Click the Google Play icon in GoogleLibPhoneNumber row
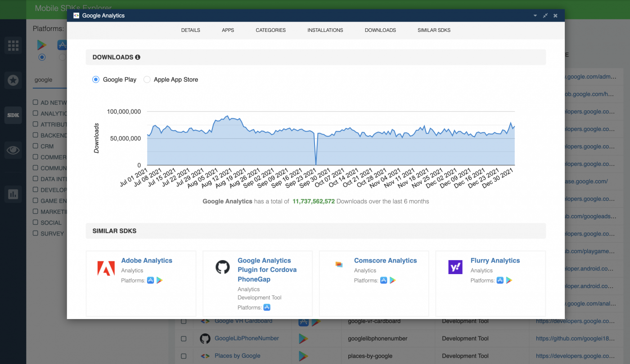The image size is (630, 364). tap(303, 338)
